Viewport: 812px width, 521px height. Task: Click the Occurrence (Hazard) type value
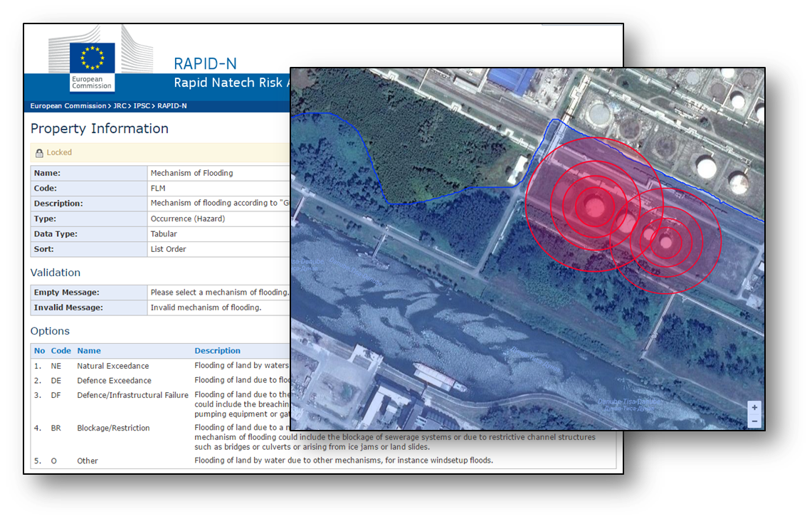tap(187, 219)
